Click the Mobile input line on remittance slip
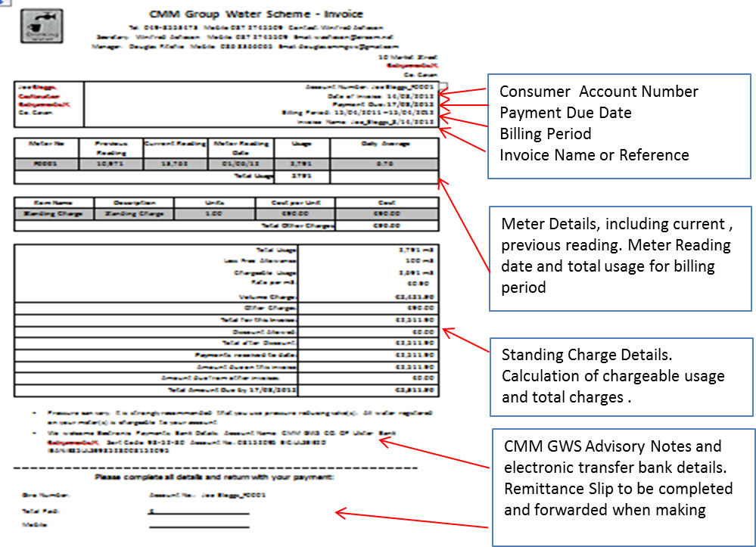Screen dimensions: 756x547 [200, 525]
